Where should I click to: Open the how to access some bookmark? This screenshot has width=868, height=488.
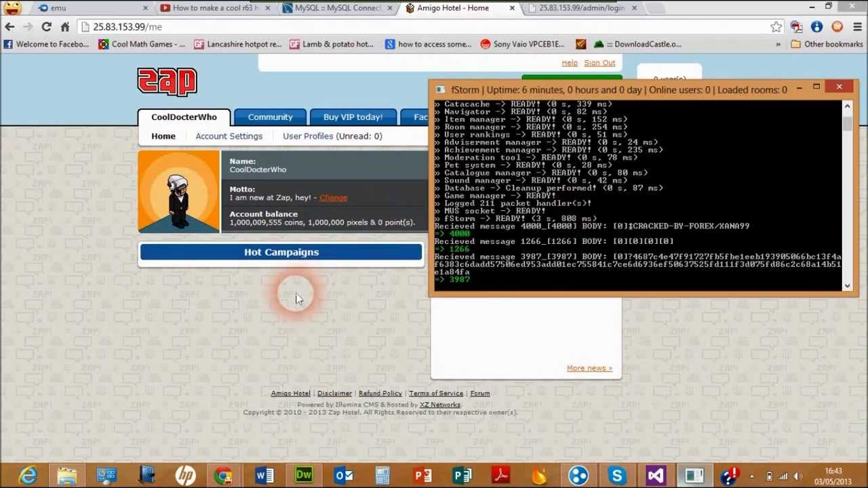(428, 44)
